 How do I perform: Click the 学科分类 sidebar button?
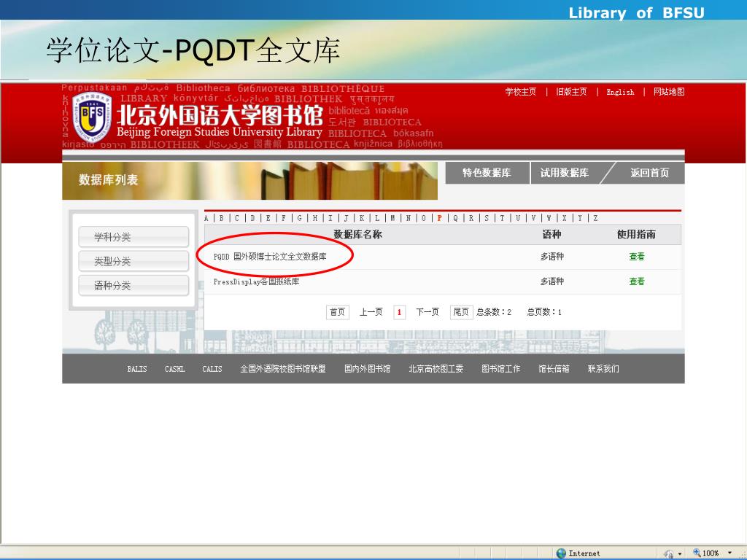133,237
